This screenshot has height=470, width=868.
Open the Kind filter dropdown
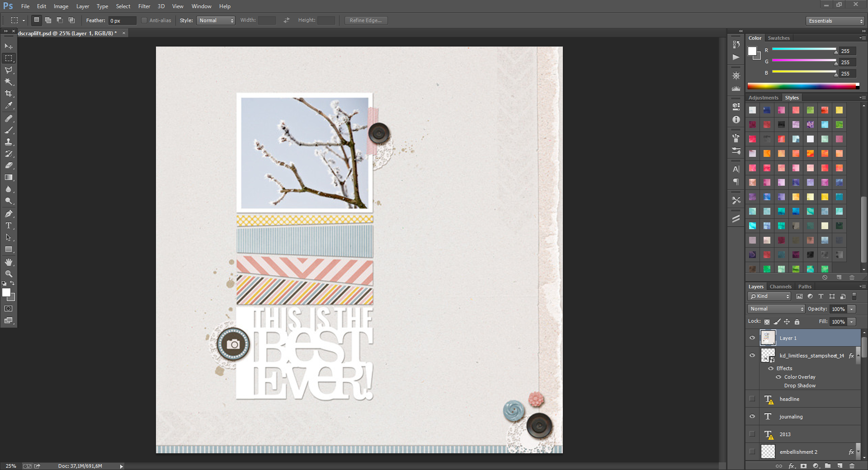[769, 296]
